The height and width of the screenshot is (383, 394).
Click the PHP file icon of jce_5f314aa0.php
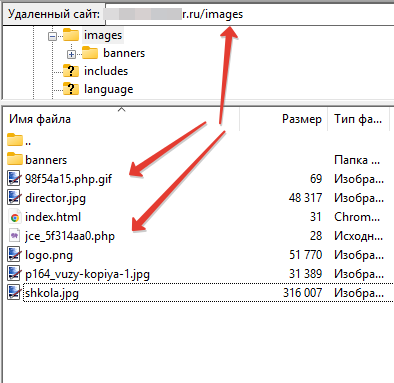click(14, 236)
